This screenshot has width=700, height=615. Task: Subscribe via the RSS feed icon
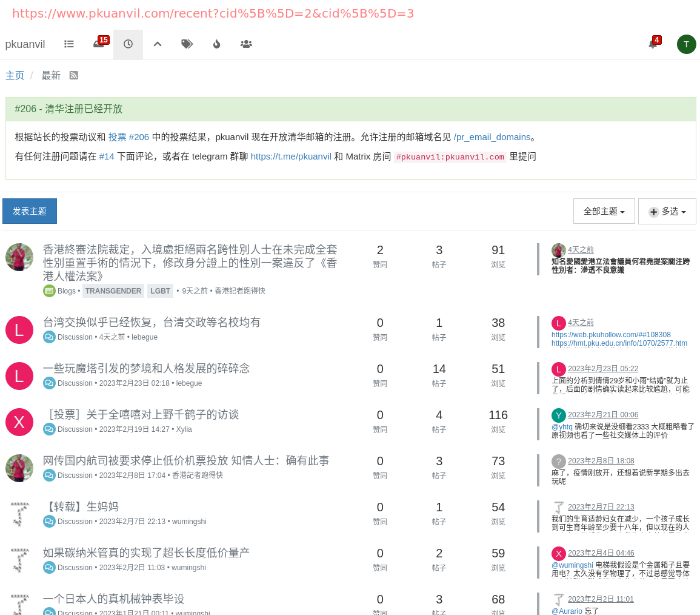73,75
